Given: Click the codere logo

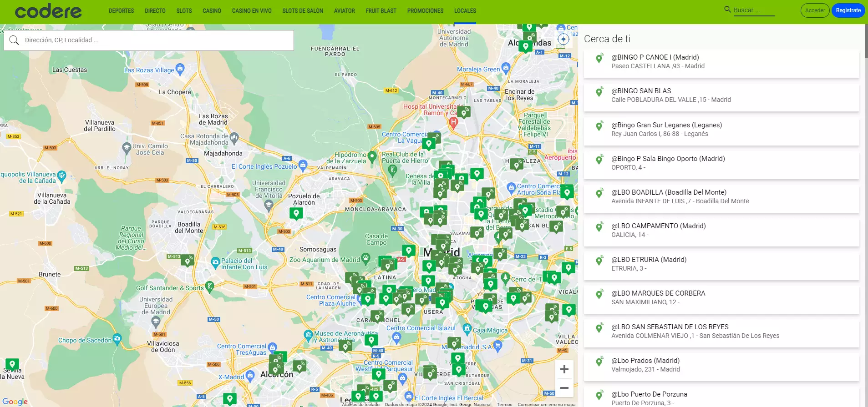Looking at the screenshot, I should pyautogui.click(x=48, y=11).
